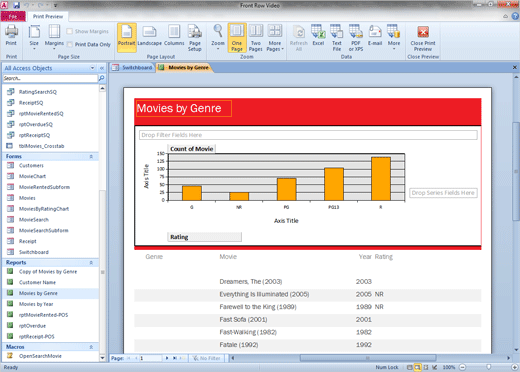The width and height of the screenshot is (520, 372).
Task: Click the Help question mark icon
Action: pos(515,16)
